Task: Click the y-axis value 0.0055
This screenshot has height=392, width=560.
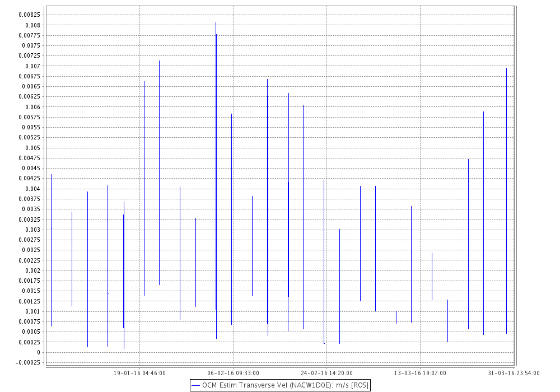Action: 31,127
